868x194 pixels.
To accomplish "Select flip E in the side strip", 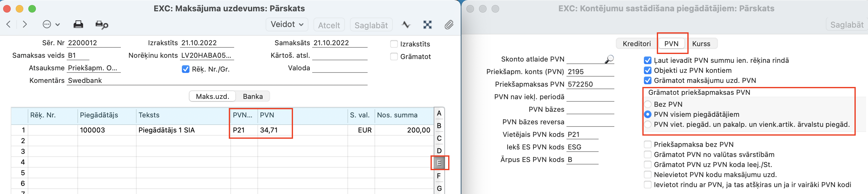I will pyautogui.click(x=439, y=163).
